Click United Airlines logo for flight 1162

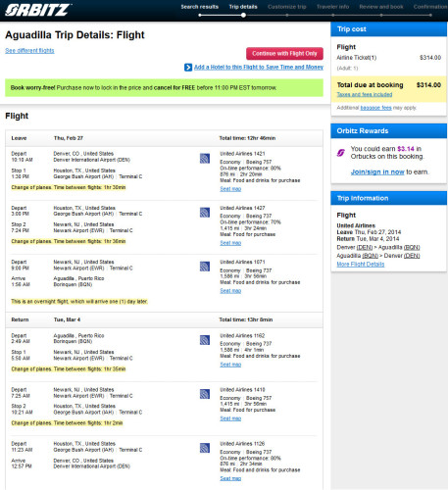click(x=205, y=340)
